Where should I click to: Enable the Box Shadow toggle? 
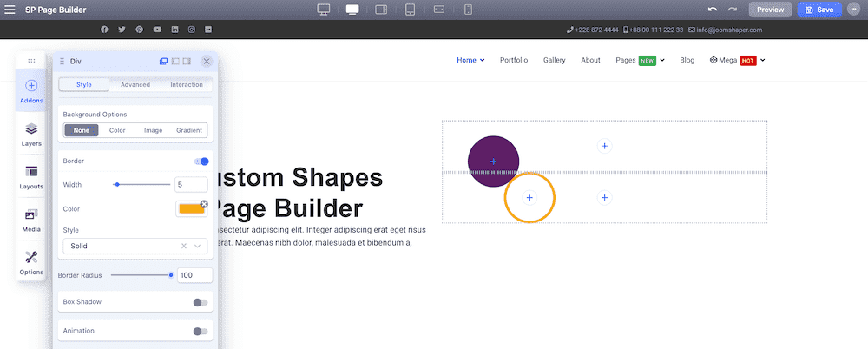point(201,302)
